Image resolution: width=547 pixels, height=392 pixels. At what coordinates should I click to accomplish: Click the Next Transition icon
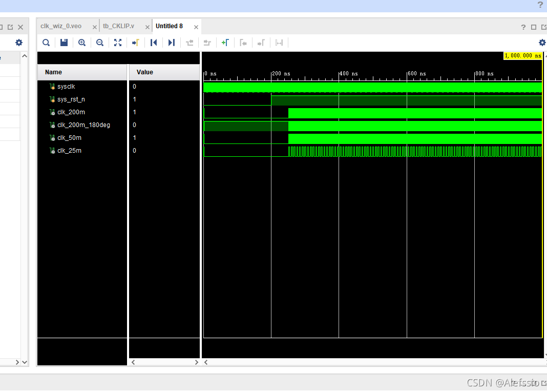[207, 43]
